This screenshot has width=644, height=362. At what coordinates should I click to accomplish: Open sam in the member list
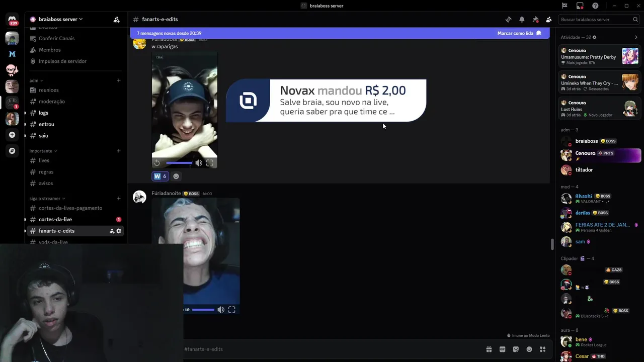coord(599,242)
